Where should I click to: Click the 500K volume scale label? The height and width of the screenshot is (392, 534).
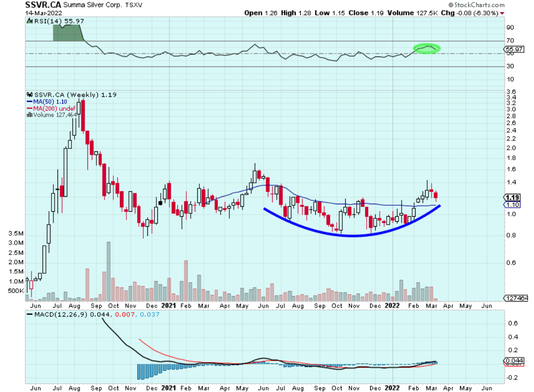tap(15, 291)
